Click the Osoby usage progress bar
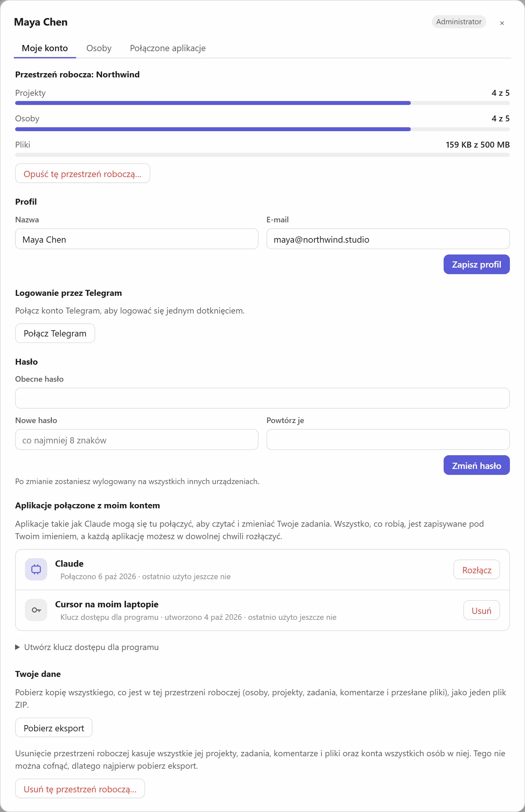This screenshot has height=812, width=525. (x=262, y=129)
